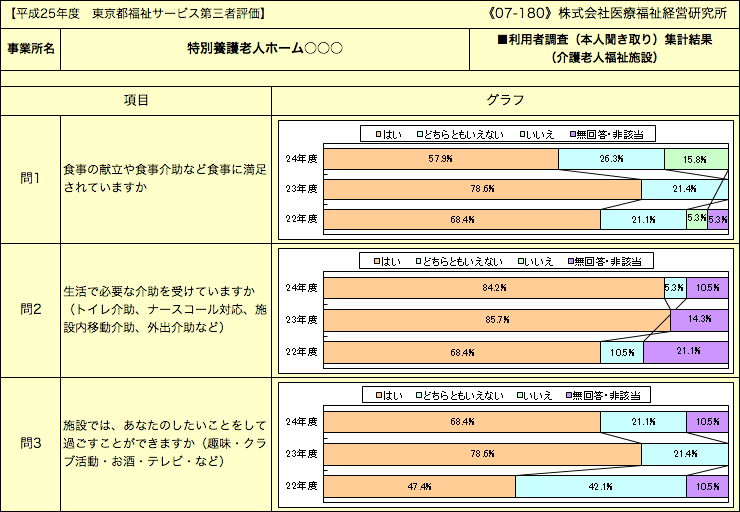Select the 57.9% bar segment in 問1
Screen dimensions: 740x512
(x=441, y=159)
